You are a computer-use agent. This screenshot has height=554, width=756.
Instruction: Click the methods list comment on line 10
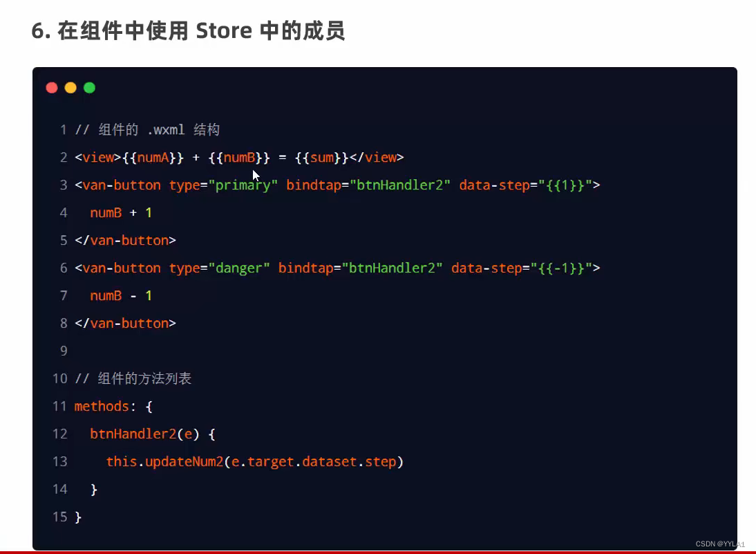[133, 378]
